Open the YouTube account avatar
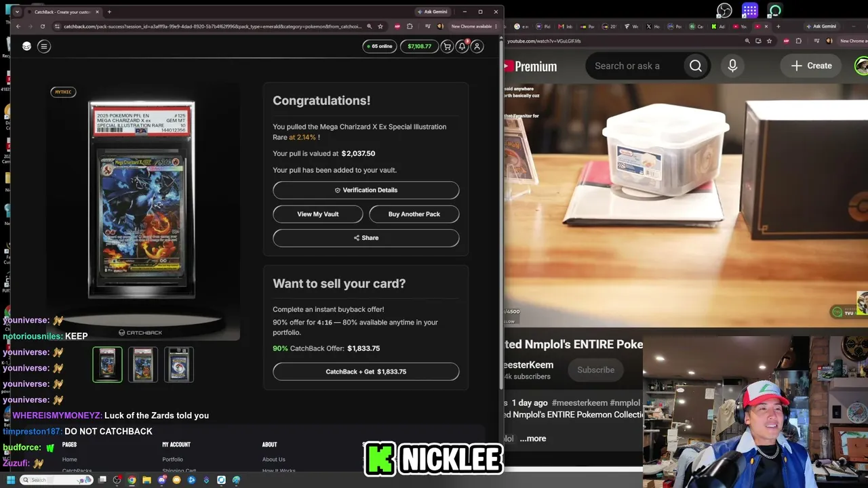This screenshot has width=868, height=488. [x=862, y=66]
